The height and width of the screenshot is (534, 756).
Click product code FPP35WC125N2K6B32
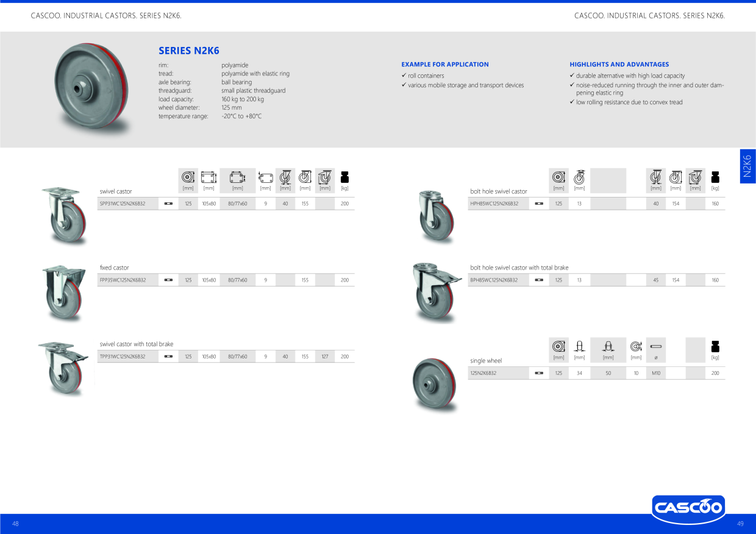123,280
